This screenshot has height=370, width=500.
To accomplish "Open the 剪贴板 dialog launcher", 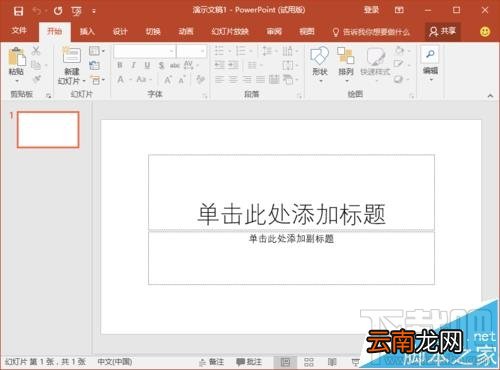I will [x=49, y=96].
